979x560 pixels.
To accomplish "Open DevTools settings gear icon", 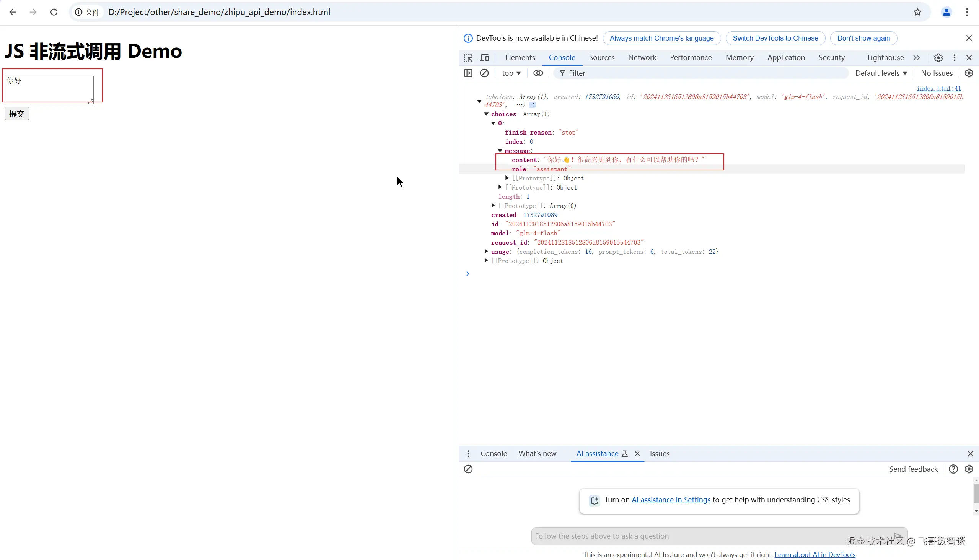I will click(x=938, y=58).
